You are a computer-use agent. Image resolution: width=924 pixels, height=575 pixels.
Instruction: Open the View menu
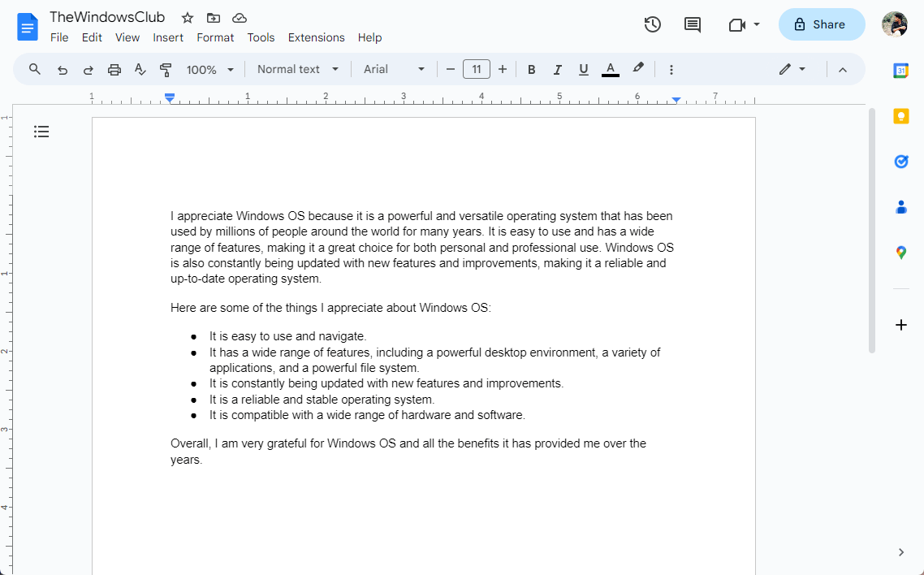click(x=127, y=37)
